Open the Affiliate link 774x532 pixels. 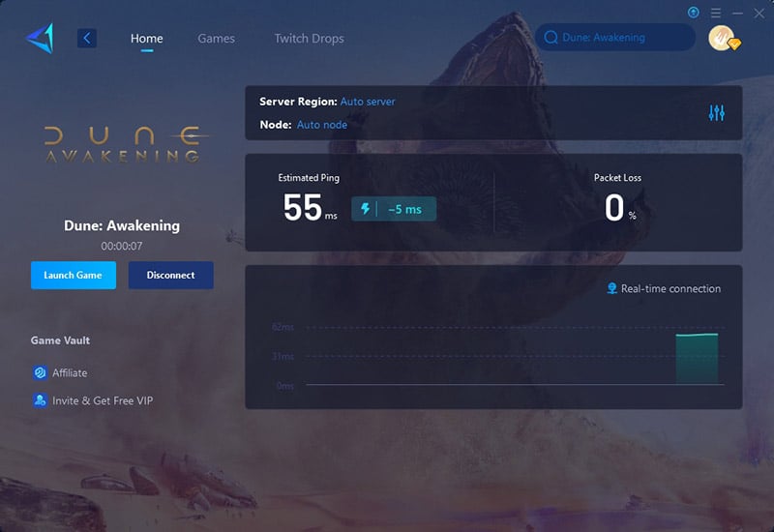point(70,372)
